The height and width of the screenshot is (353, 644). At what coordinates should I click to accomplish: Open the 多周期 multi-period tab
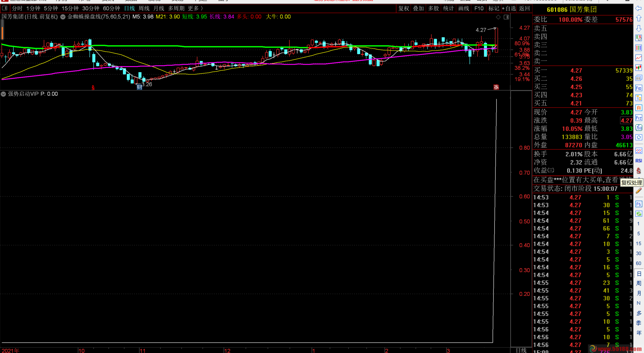tap(176, 8)
